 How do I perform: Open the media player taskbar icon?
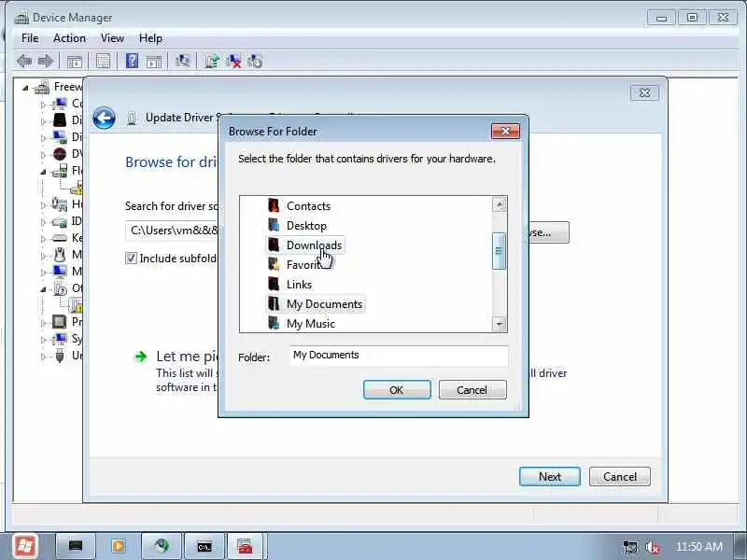pos(119,546)
